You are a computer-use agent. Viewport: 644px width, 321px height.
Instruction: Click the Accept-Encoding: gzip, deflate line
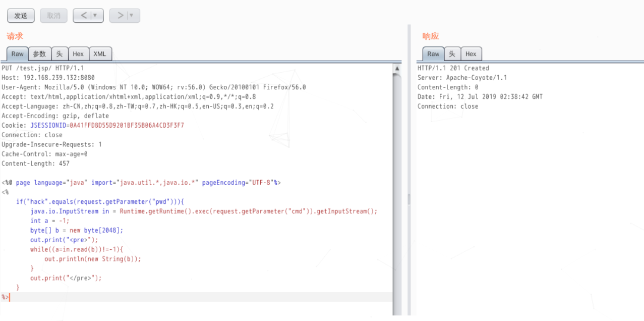point(55,116)
